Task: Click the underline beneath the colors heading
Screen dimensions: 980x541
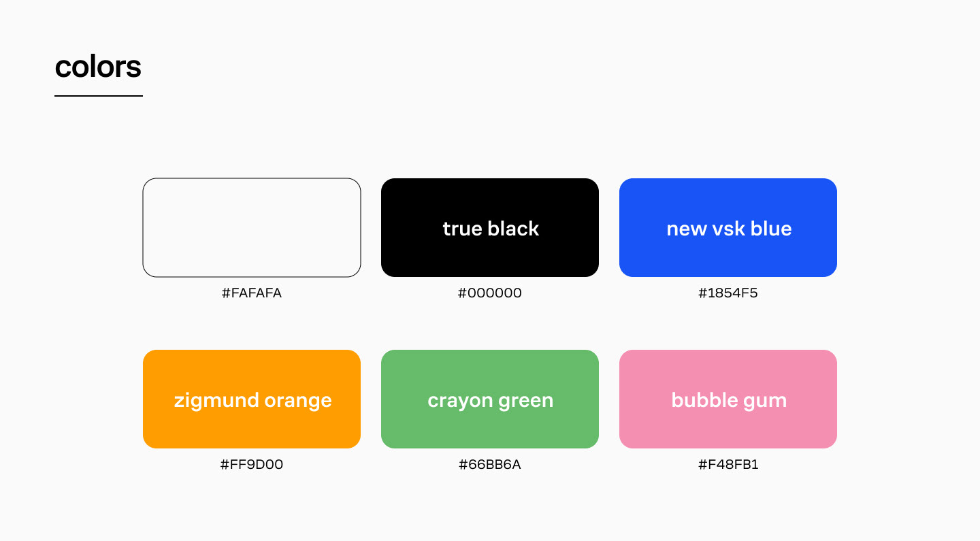Action: [99, 96]
